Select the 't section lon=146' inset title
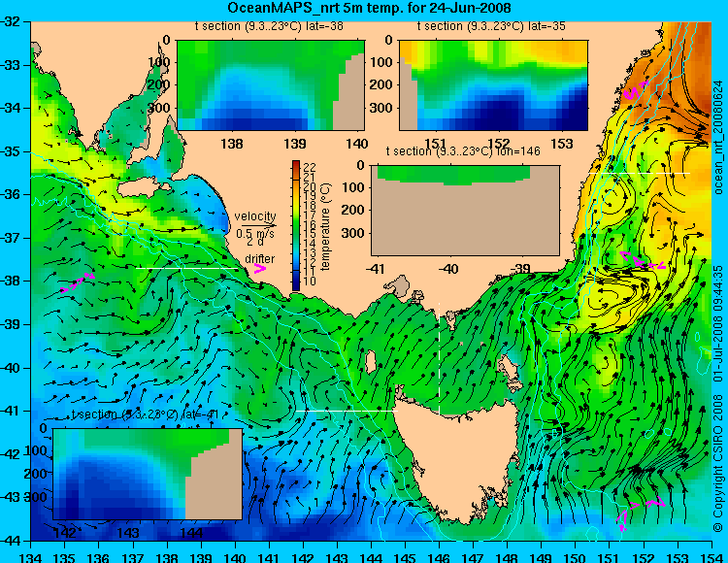 click(x=463, y=150)
